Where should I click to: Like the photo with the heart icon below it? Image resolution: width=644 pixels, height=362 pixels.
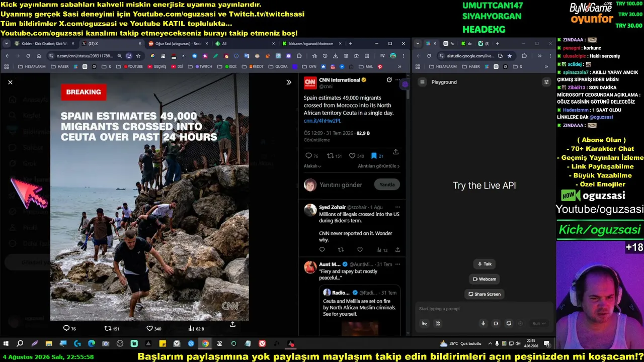click(x=149, y=328)
